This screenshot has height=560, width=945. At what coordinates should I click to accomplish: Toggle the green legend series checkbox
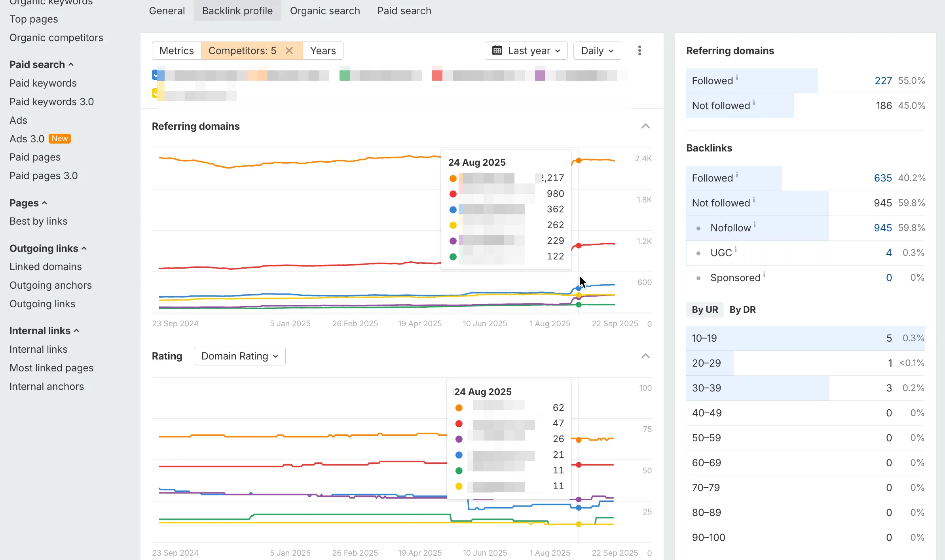344,75
